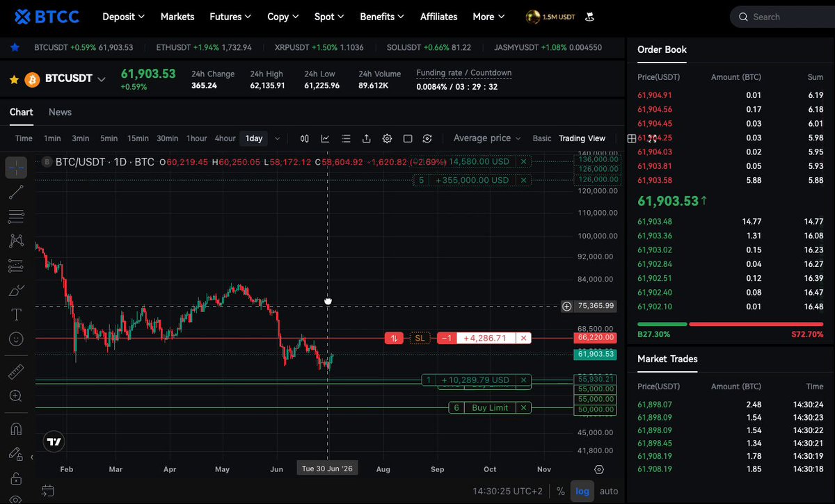Image resolution: width=835 pixels, height=504 pixels.
Task: Toggle lock all drawing tools
Action: coord(16,479)
